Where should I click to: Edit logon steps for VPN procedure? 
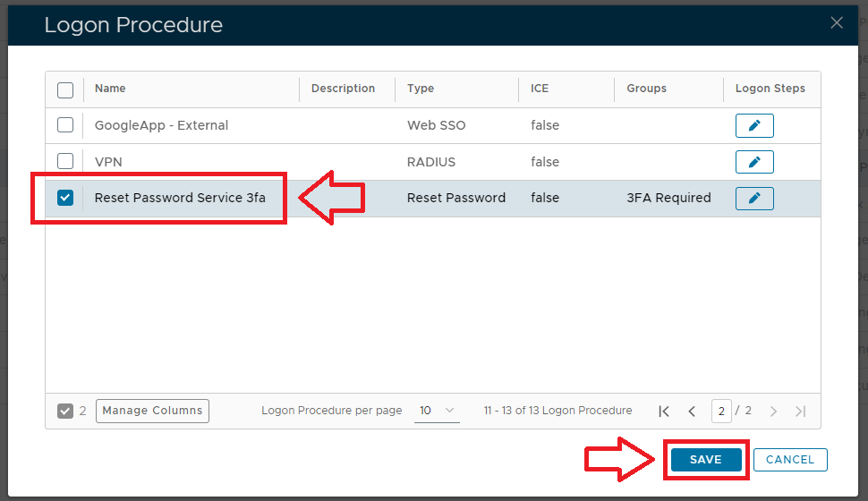point(754,162)
